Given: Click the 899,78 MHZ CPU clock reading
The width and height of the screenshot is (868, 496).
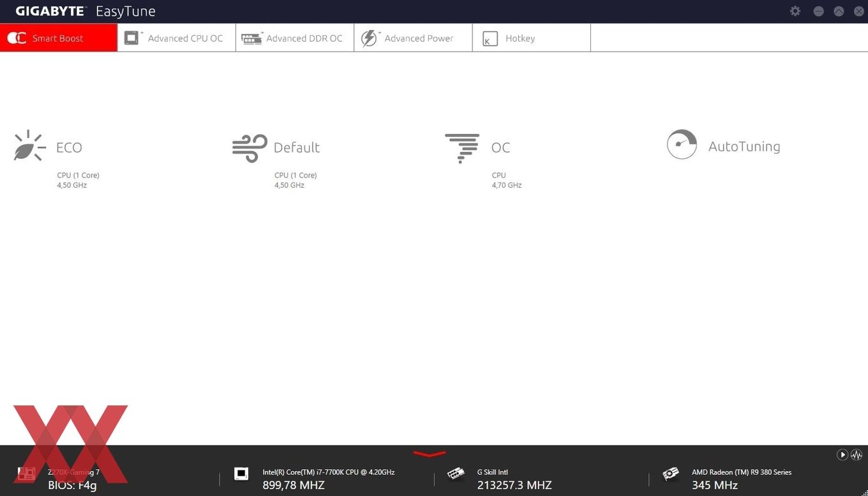Looking at the screenshot, I should click(x=294, y=485).
